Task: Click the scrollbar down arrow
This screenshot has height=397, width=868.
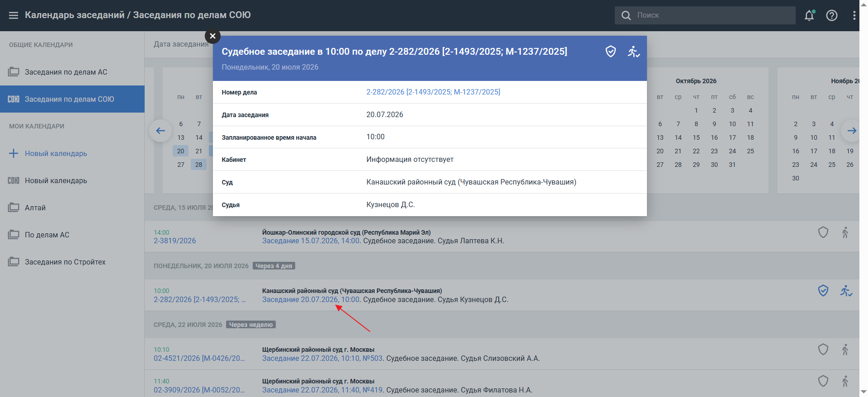Action: click(x=863, y=392)
